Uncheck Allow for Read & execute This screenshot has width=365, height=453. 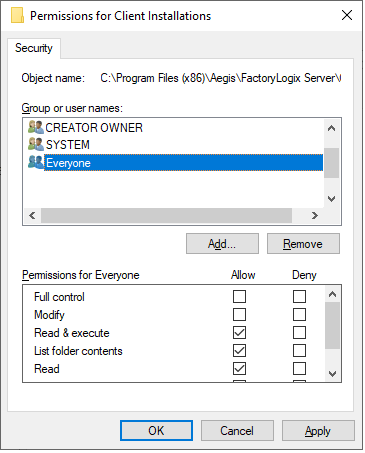pyautogui.click(x=239, y=332)
